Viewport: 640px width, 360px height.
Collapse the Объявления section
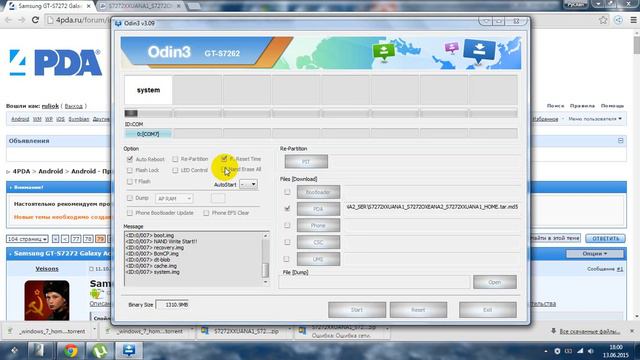pos(620,140)
